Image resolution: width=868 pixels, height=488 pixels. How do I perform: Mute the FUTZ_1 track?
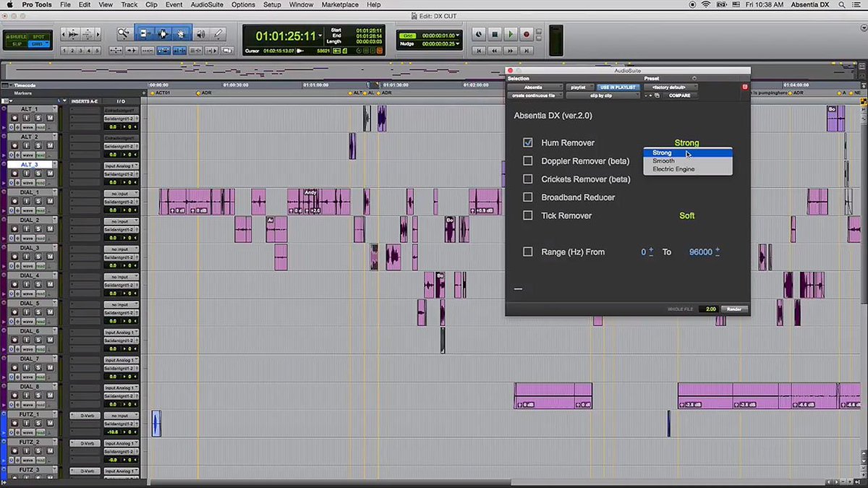pyautogui.click(x=50, y=422)
